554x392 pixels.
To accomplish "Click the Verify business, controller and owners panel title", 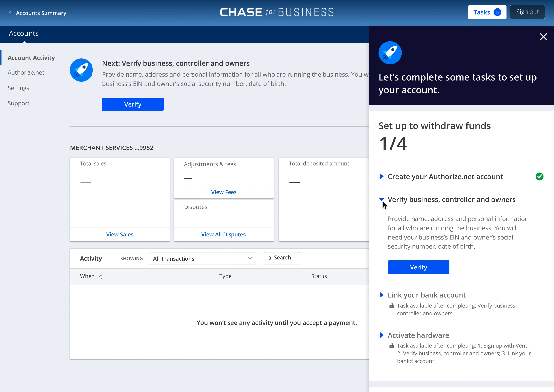I will tap(452, 199).
